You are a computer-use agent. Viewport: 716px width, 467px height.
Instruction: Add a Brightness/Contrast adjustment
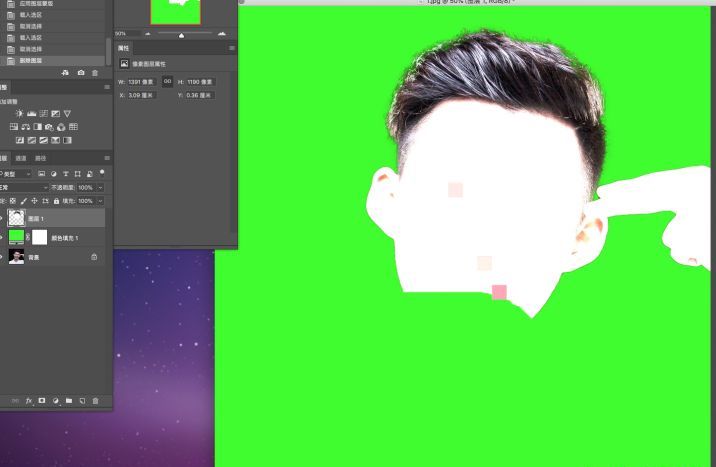tap(19, 113)
